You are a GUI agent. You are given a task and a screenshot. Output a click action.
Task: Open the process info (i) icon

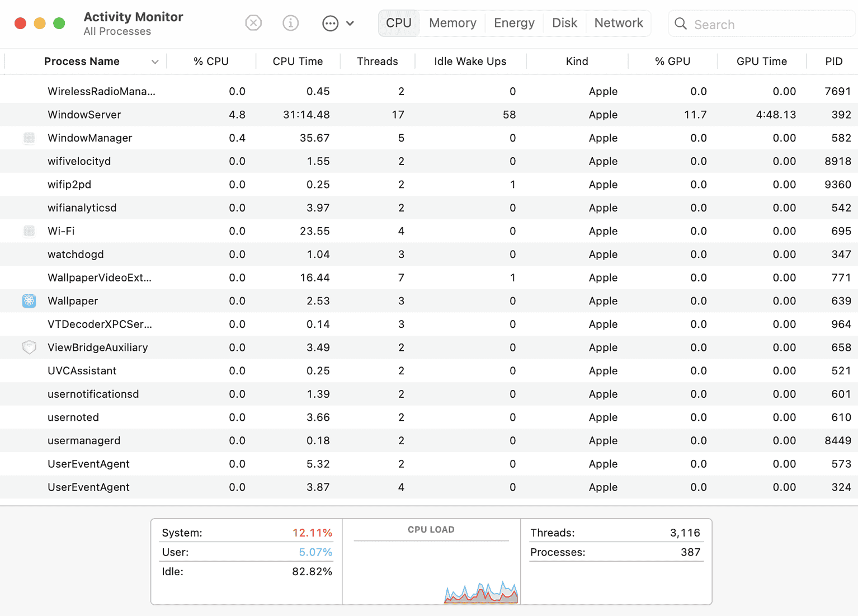click(x=290, y=23)
